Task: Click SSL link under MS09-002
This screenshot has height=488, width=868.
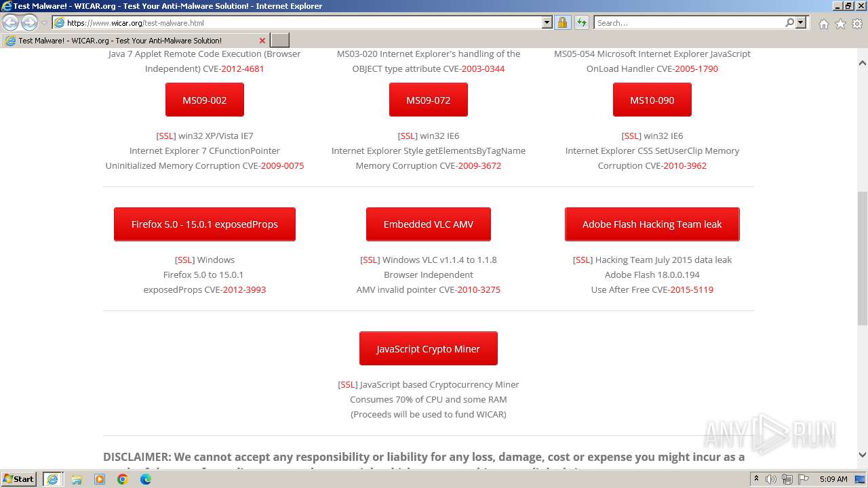Action: (x=166, y=136)
